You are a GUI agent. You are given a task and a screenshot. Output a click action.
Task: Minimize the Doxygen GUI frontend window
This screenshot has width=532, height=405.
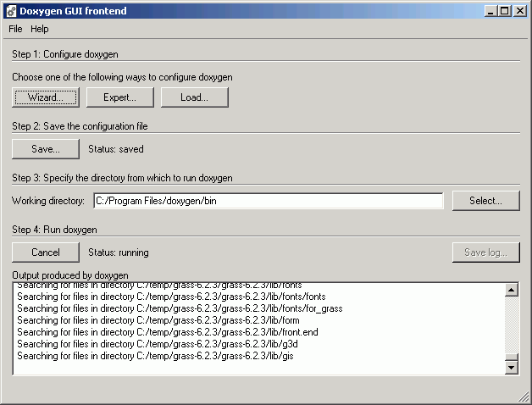click(x=490, y=11)
